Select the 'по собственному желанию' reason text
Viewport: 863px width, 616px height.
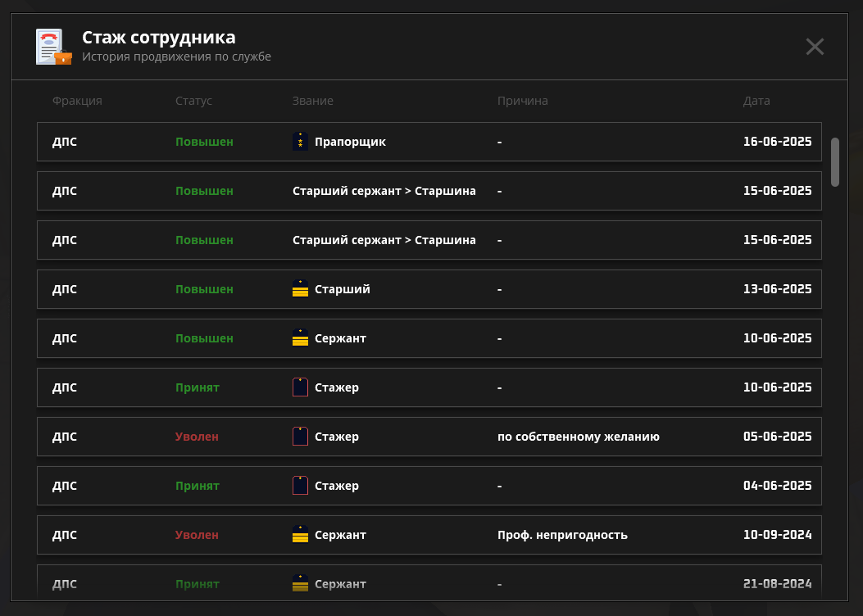(x=578, y=437)
